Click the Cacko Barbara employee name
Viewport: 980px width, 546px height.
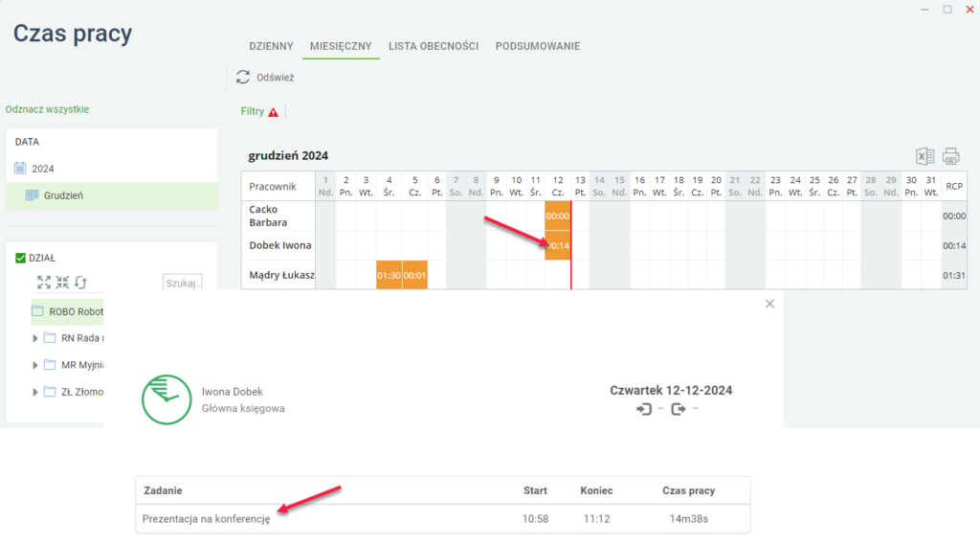point(268,216)
